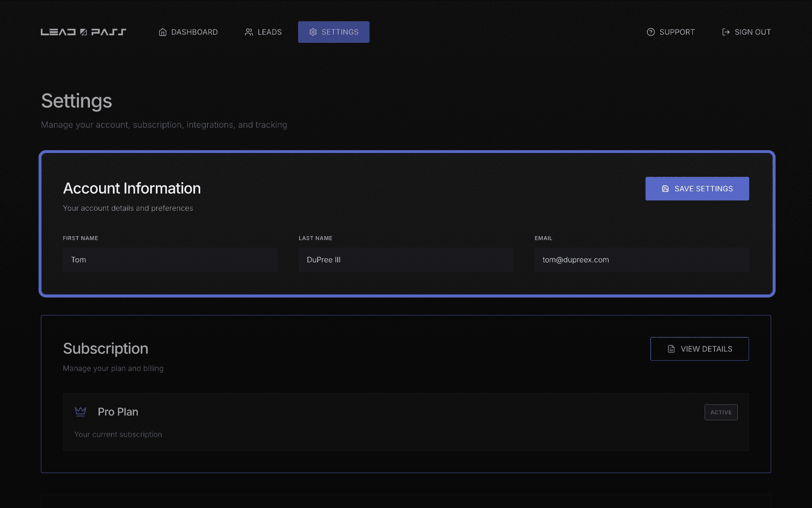Screen dimensions: 812x508
Task: Go to the Leads page
Action: pyautogui.click(x=263, y=32)
